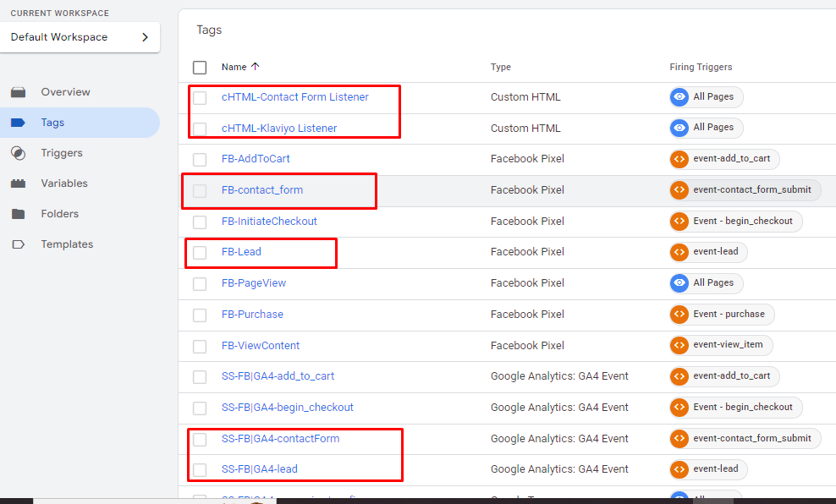Select the checkbox for FB-Purchase
Viewport: 836px width, 504px height.
click(x=200, y=314)
